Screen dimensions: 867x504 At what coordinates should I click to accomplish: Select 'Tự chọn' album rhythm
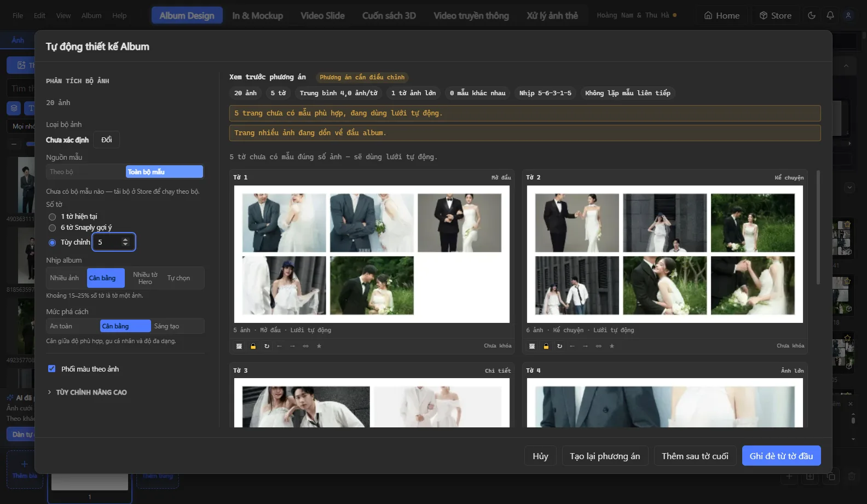[x=178, y=278]
